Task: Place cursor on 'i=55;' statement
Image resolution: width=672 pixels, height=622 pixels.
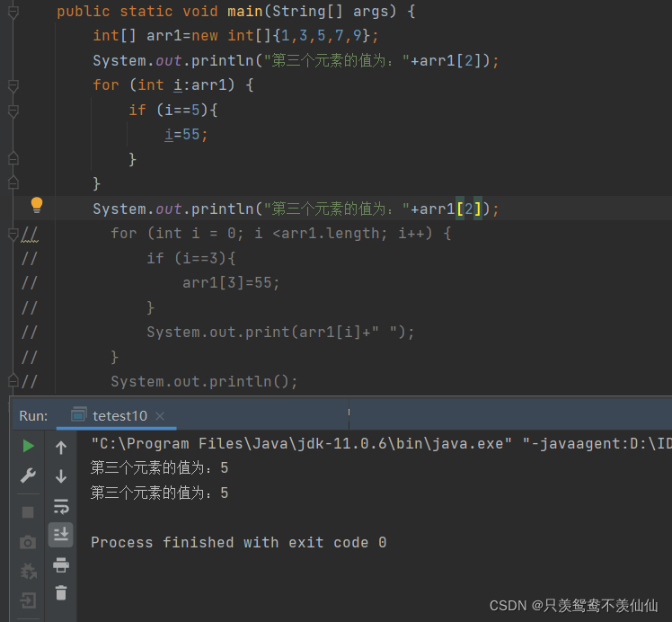Action: tap(187, 135)
